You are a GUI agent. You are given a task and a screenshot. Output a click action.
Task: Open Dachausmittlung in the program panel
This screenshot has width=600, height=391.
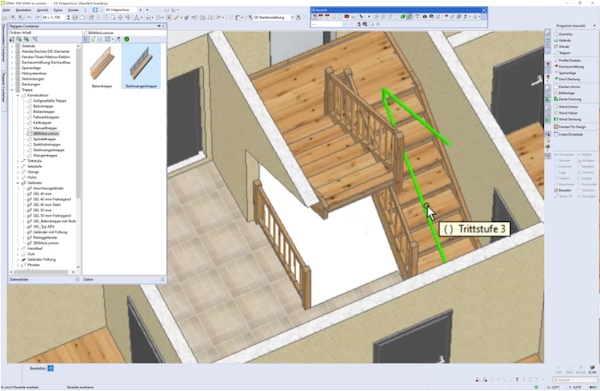point(570,67)
